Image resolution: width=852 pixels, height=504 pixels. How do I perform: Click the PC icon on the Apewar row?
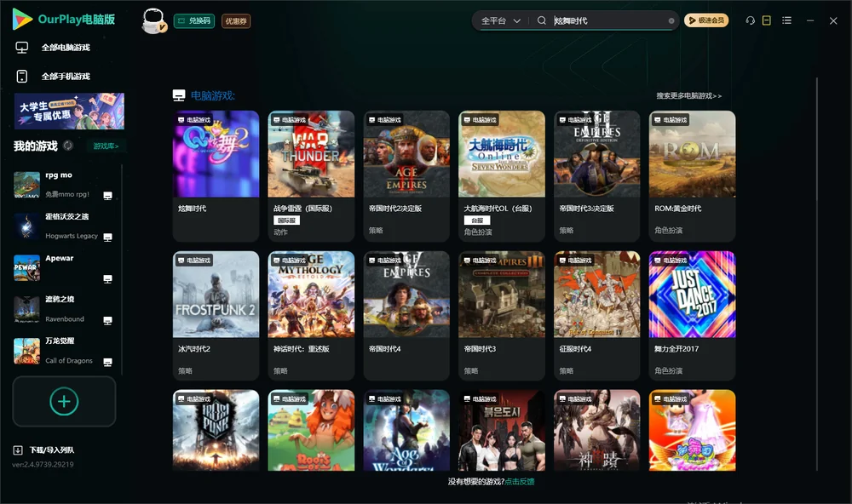107,279
